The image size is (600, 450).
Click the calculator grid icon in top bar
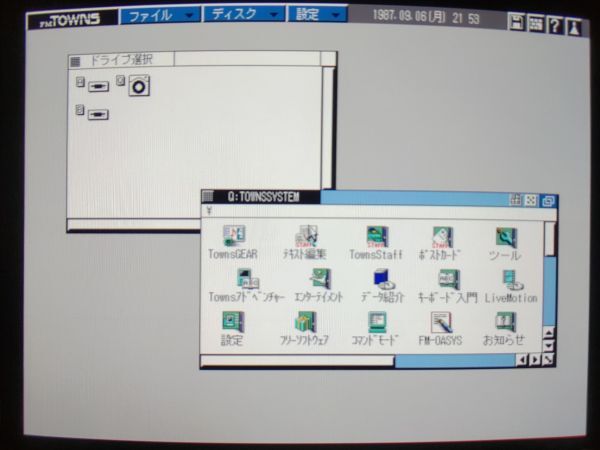coord(536,24)
